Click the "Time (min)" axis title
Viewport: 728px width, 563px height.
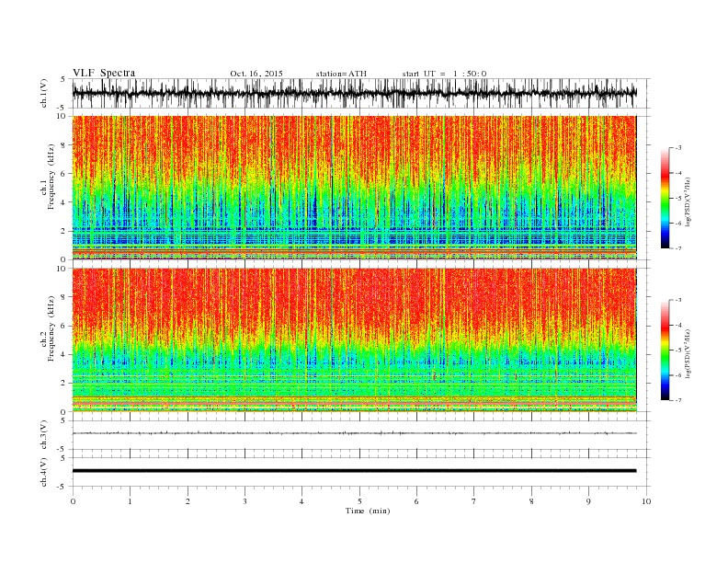(x=368, y=511)
